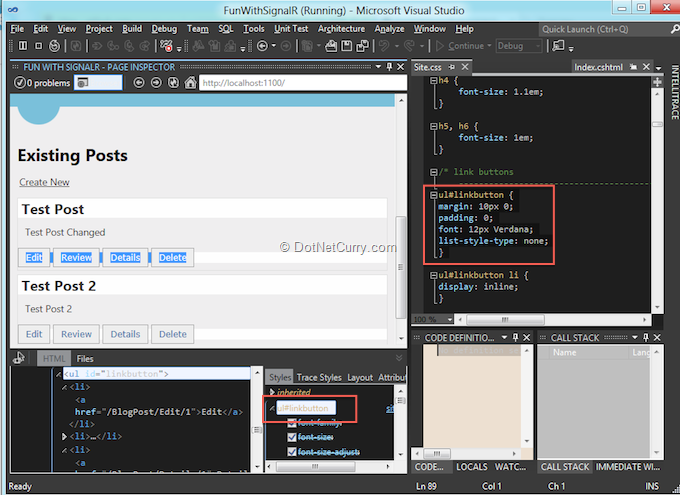Screen dimensions: 680x495
Task: Click the Page Inspector forward arrow
Action: pos(156,82)
